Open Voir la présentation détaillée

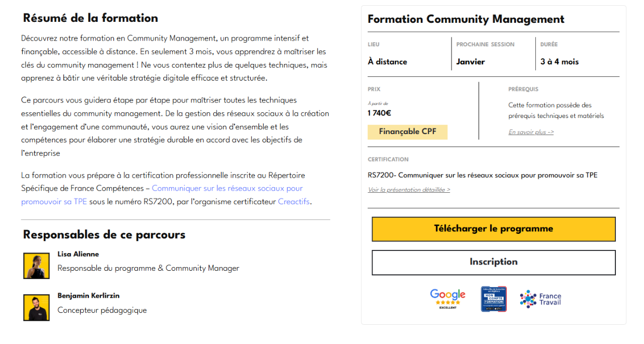click(x=409, y=190)
